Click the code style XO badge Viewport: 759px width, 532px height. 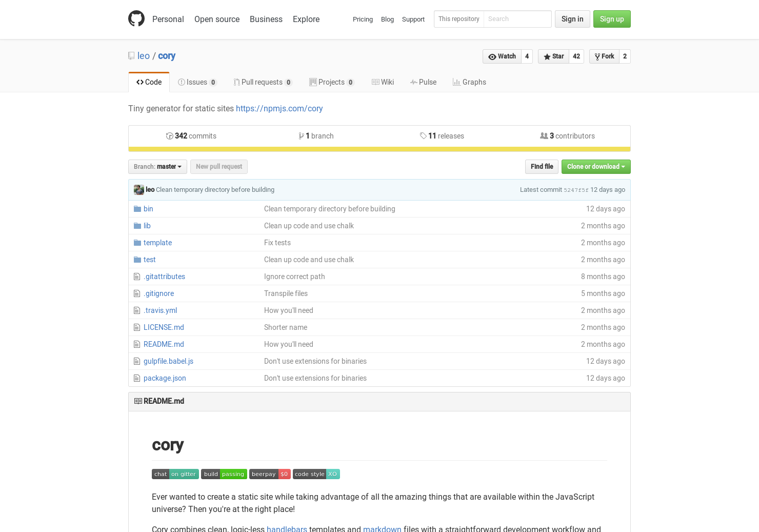316,474
